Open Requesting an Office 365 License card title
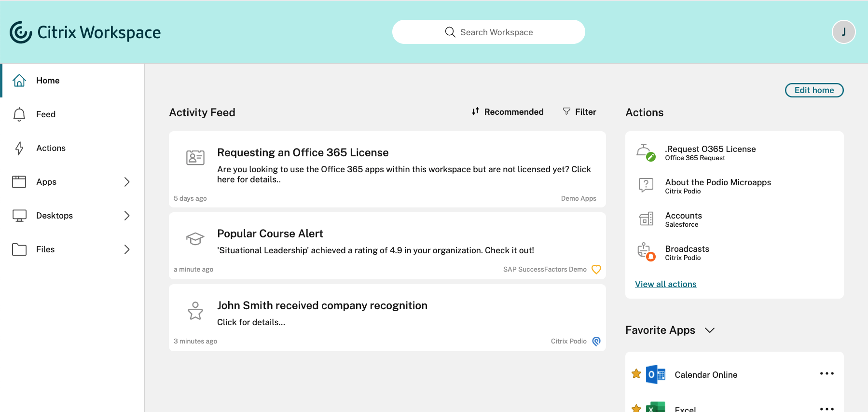This screenshot has width=868, height=412. pos(303,152)
